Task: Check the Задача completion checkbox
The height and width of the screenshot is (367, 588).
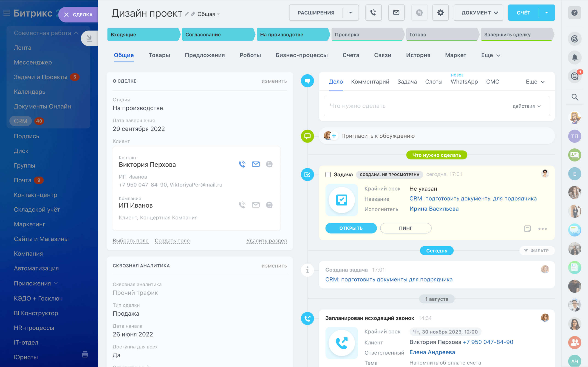Action: coord(328,175)
